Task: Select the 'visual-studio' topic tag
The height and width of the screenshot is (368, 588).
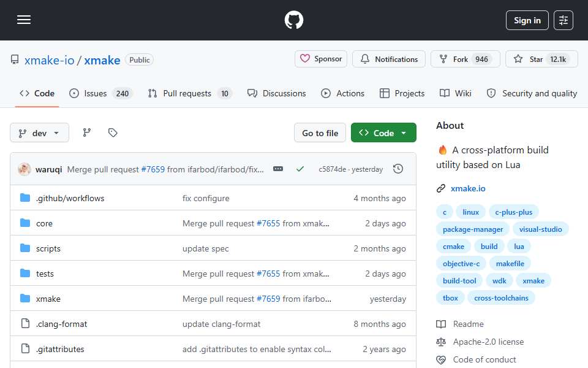Action: tap(540, 229)
